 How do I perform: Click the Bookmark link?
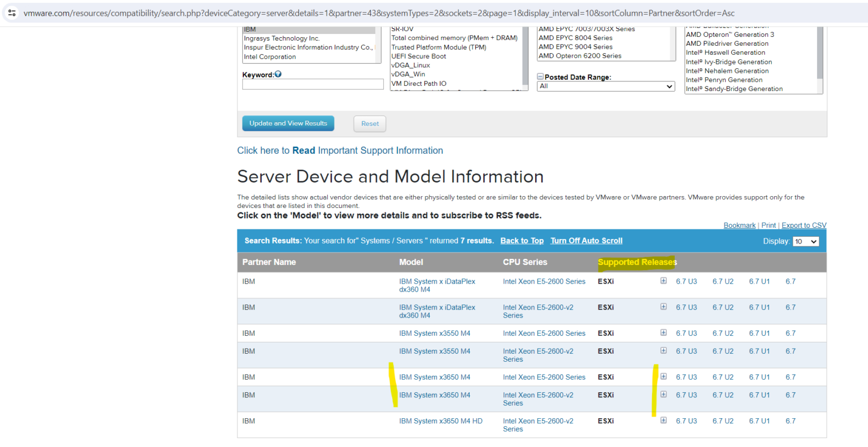pyautogui.click(x=740, y=225)
